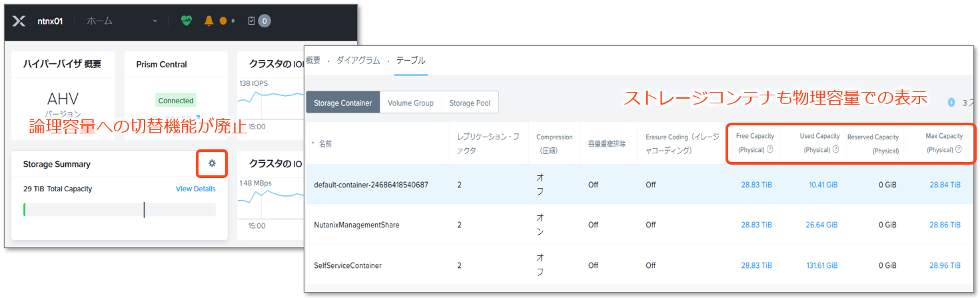Switch to the Volume Group view
This screenshot has width=980, height=298.
click(x=410, y=103)
